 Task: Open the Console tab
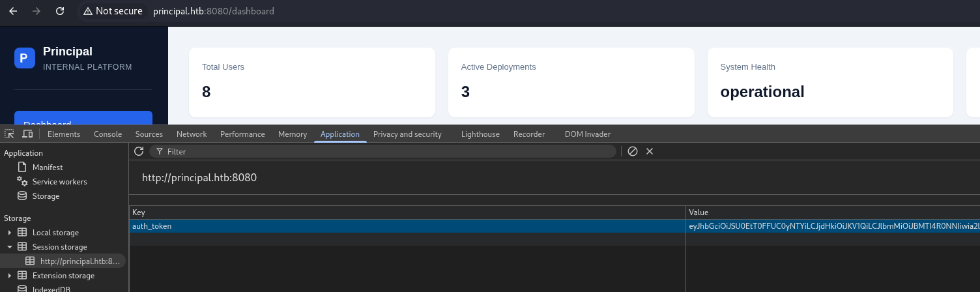pos(108,134)
